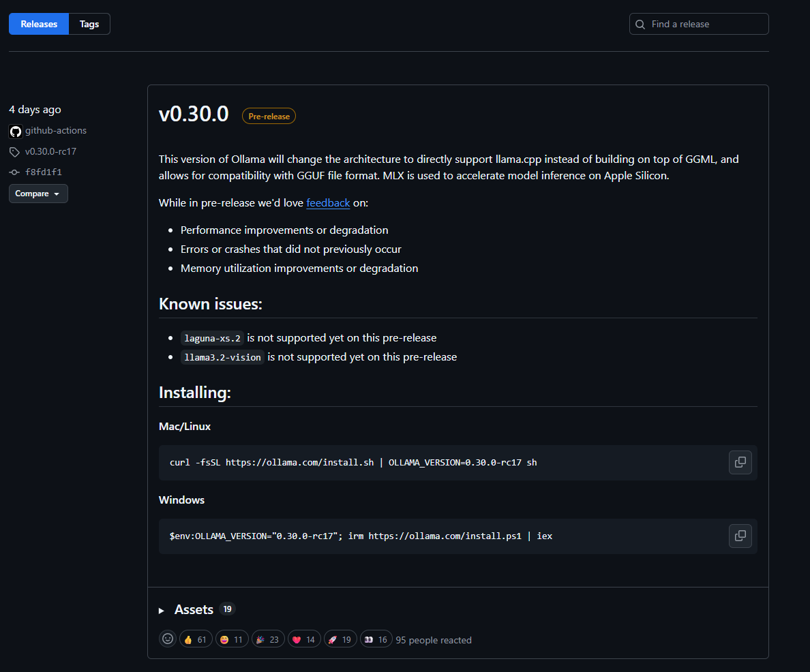The image size is (810, 672).
Task: Click the $env:OLLAMA_VERSION command text
Action: coord(361,536)
